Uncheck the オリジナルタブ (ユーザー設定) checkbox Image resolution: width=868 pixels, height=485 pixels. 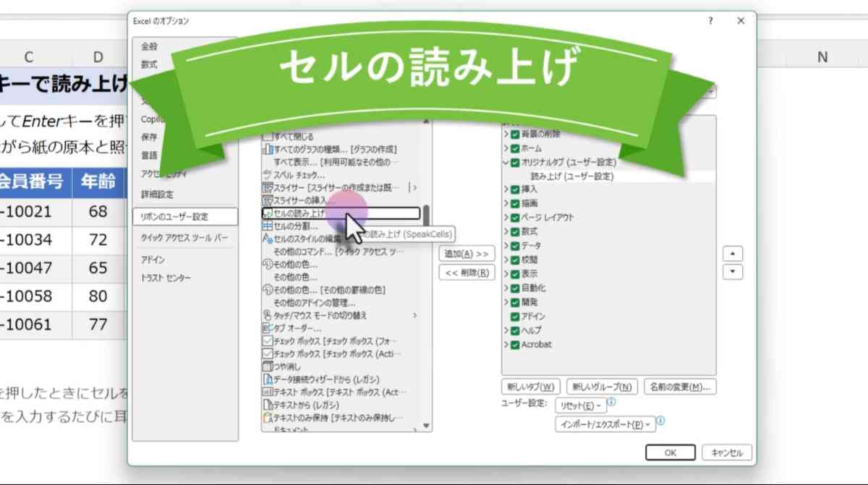515,163
